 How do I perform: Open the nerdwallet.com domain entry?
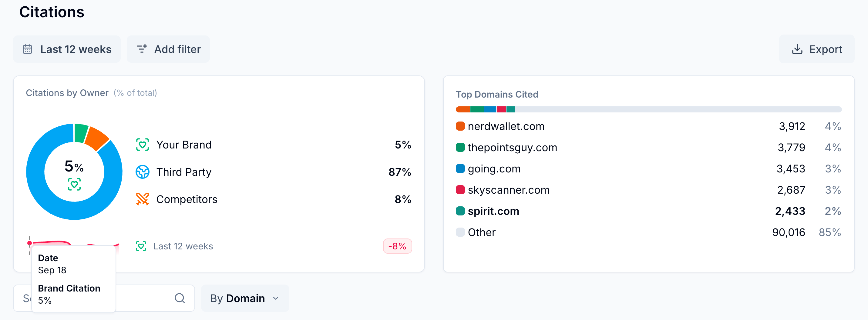(506, 126)
